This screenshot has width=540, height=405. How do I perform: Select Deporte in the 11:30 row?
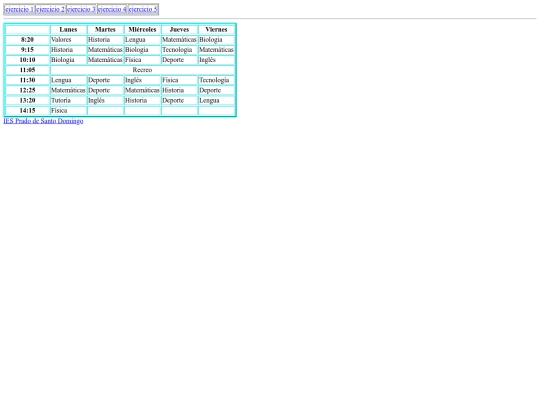point(105,80)
